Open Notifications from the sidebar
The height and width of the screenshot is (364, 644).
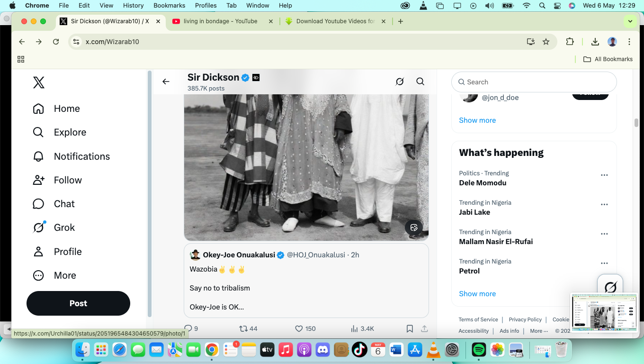72,156
